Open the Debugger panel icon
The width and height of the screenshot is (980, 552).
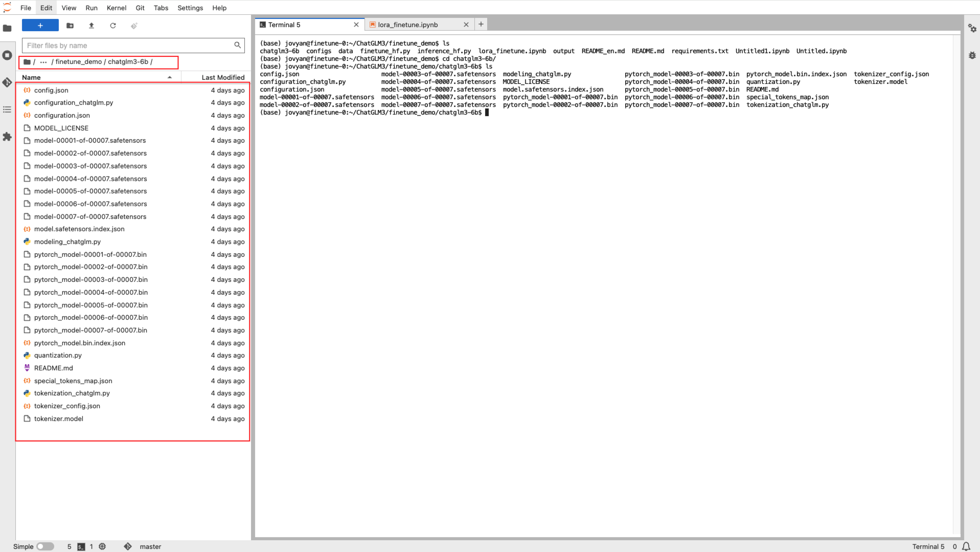972,55
